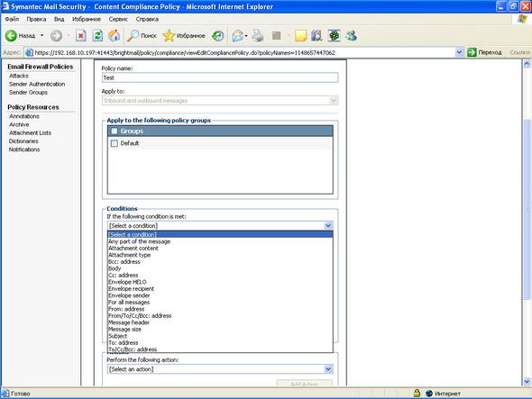Click the History toolbar icon
The height and width of the screenshot is (399, 532).
[x=218, y=36]
